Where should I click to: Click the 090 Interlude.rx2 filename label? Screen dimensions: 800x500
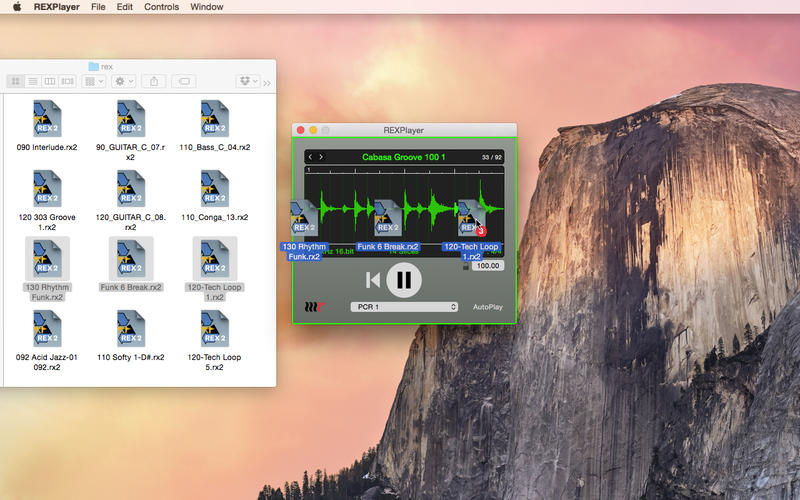pos(47,147)
